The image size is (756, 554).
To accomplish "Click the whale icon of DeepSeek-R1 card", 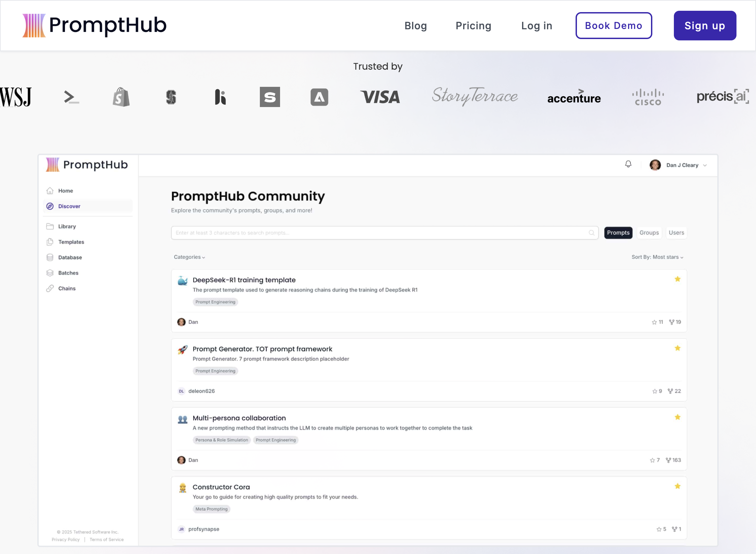I will (182, 281).
